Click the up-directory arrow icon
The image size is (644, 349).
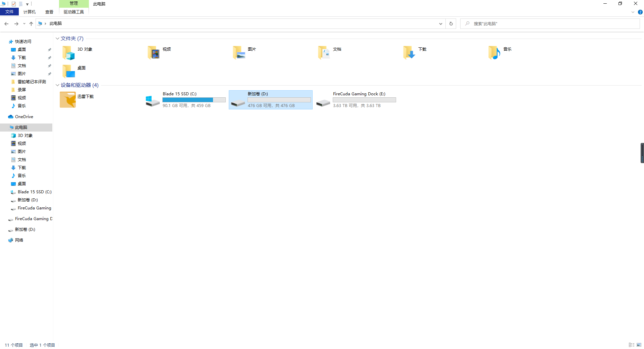(x=31, y=24)
